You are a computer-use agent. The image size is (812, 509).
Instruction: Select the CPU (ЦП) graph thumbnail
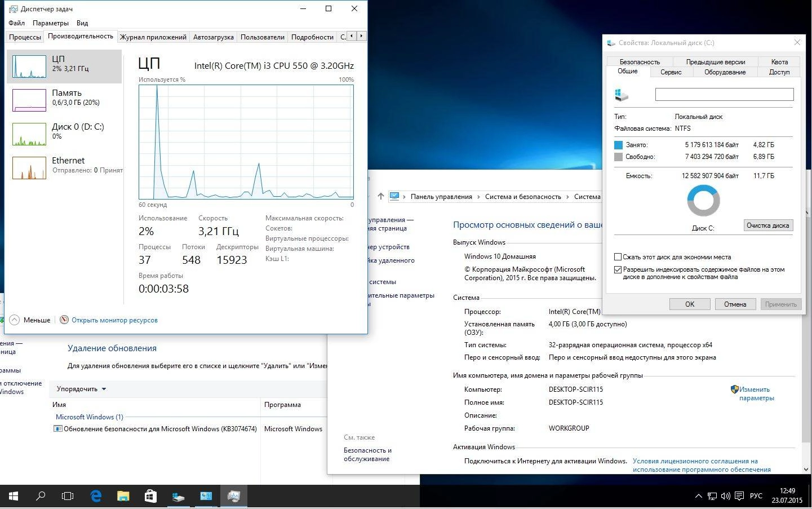pyautogui.click(x=29, y=67)
